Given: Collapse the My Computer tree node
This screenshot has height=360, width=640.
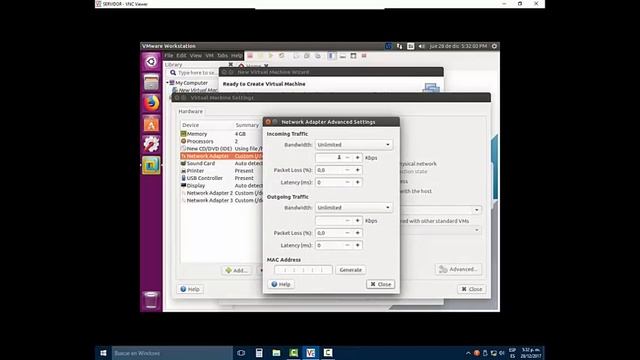Looking at the screenshot, I should pos(167,82).
